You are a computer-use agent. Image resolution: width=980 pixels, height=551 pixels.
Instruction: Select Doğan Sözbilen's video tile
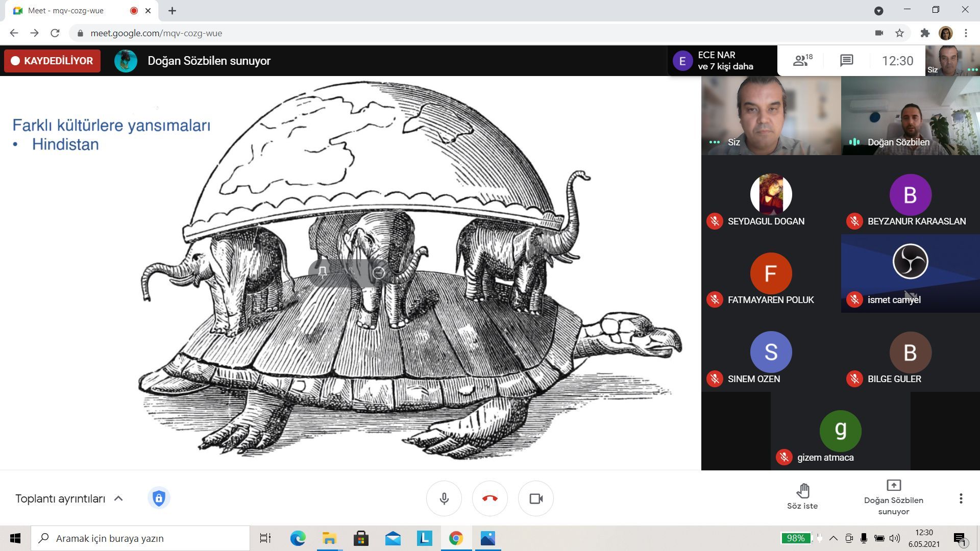(910, 116)
